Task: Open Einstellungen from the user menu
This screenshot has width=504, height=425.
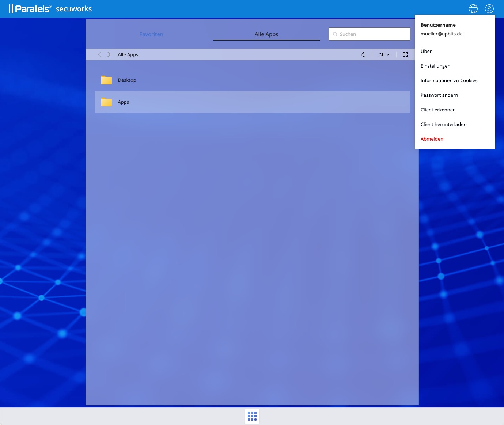Action: pyautogui.click(x=435, y=66)
